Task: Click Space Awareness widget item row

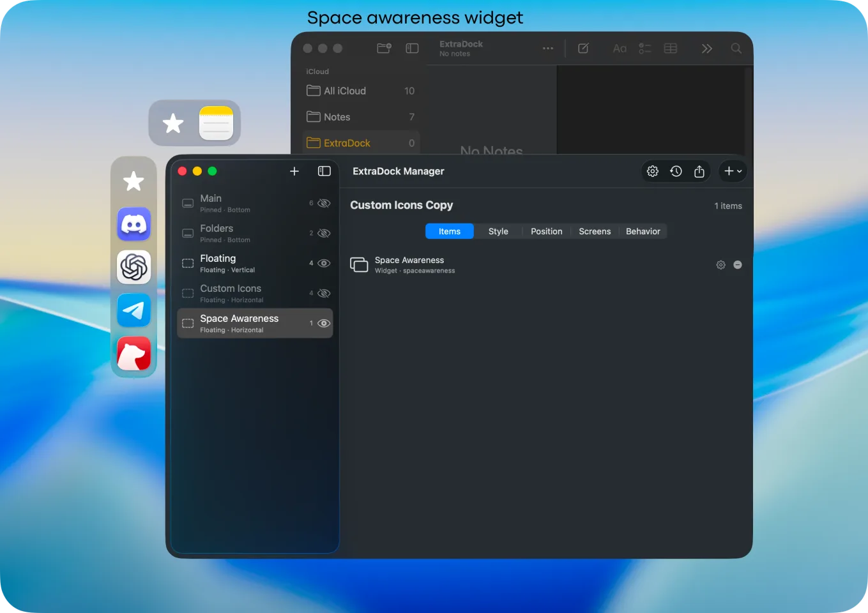Action: 546,265
